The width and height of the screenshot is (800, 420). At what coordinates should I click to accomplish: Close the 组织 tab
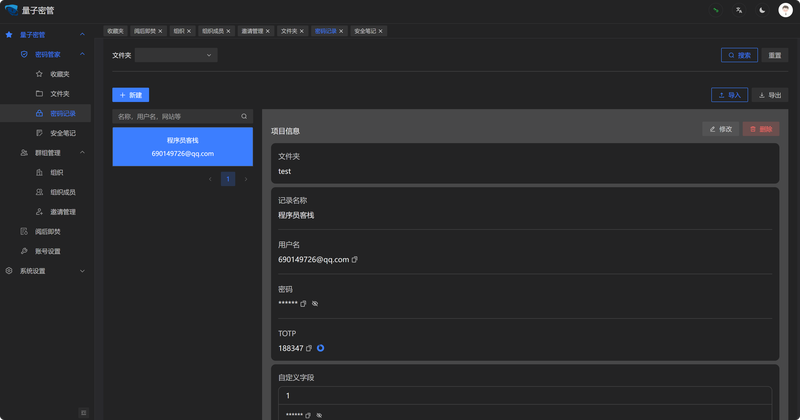tap(189, 31)
